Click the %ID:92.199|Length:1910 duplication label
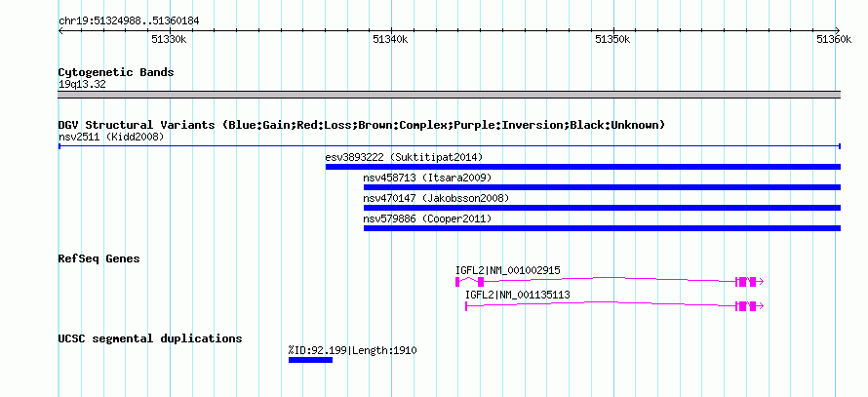 pos(353,350)
